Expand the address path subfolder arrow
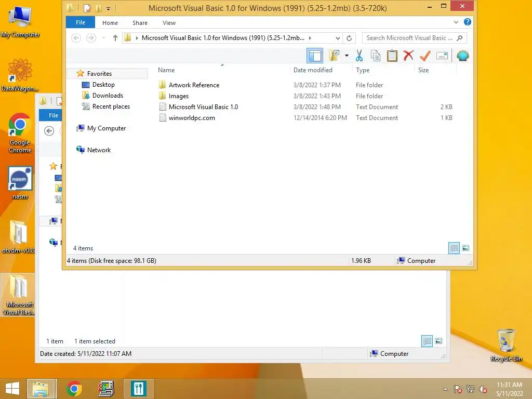The image size is (532, 399). [x=310, y=38]
